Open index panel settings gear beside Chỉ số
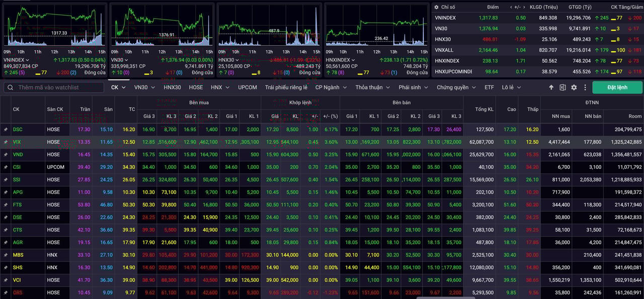644x299 pixels. pyautogui.click(x=436, y=7)
